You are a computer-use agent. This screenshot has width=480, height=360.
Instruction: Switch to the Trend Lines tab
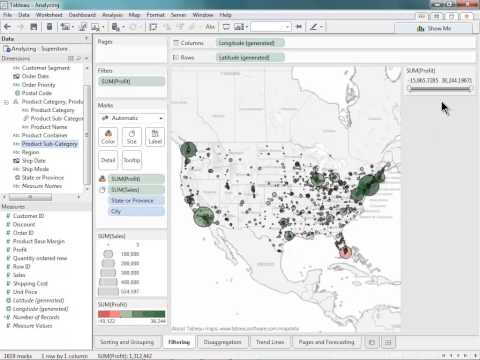click(x=270, y=342)
